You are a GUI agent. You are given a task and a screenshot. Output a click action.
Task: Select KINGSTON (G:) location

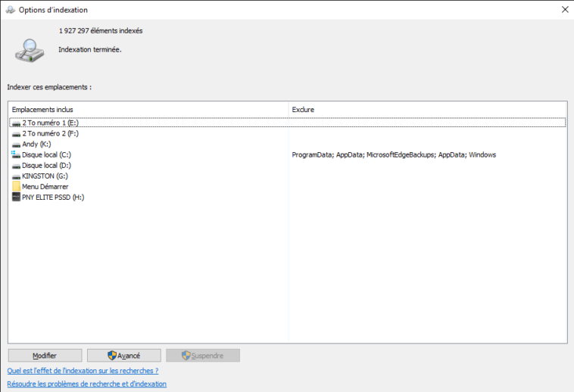coord(287,176)
